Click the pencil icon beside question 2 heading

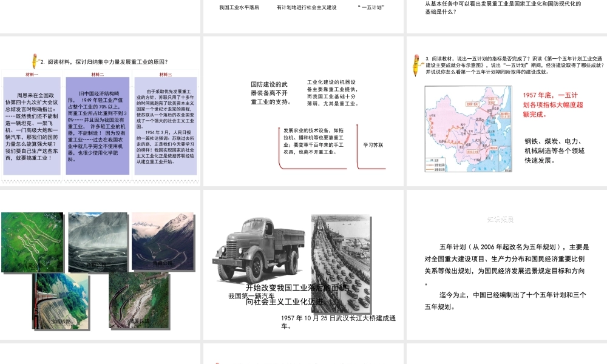(35, 61)
